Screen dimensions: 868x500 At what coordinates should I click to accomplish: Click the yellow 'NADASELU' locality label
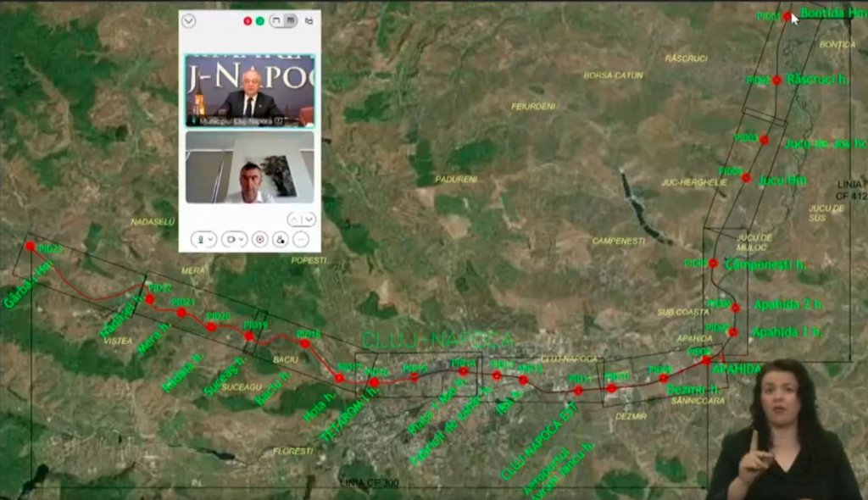[153, 221]
